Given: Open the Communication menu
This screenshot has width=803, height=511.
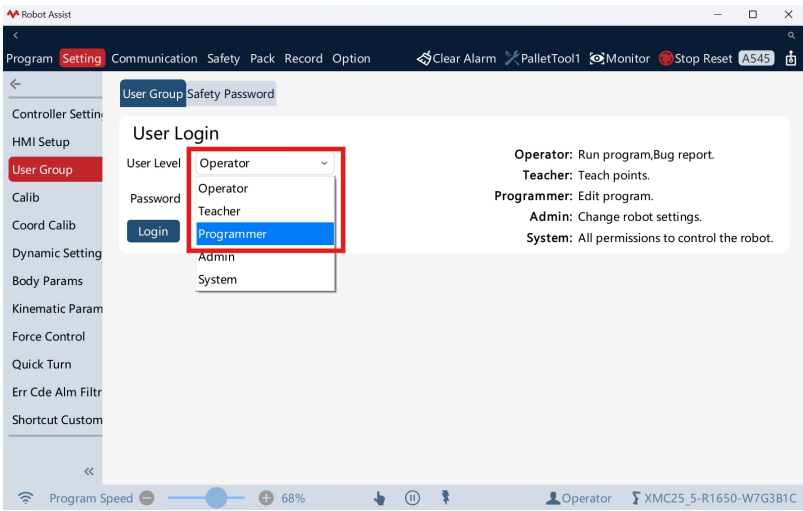Looking at the screenshot, I should pos(154,58).
